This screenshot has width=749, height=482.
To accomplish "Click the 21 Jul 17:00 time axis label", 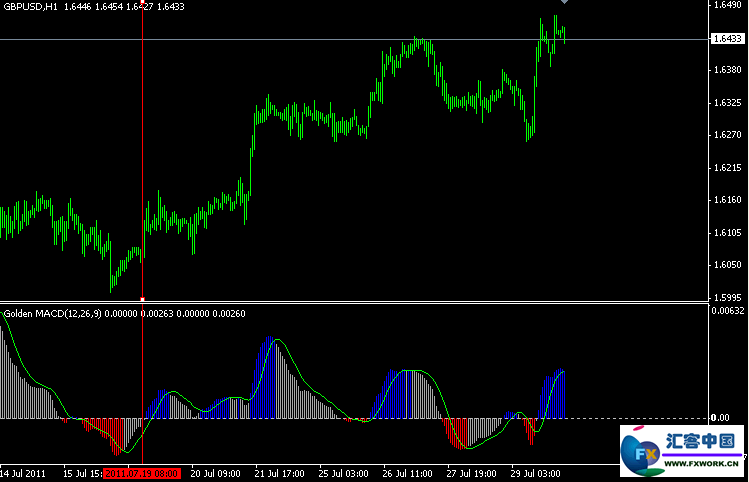I will [x=280, y=473].
